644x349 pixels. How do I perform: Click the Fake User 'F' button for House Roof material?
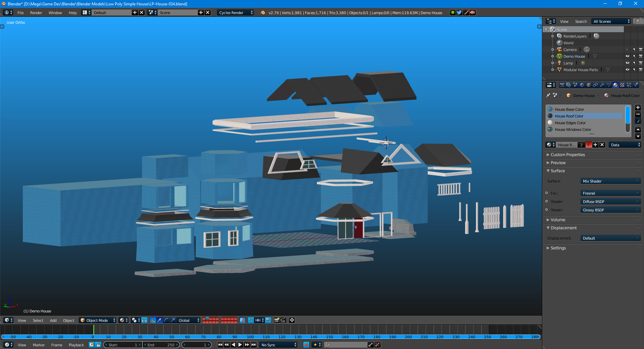[588, 145]
